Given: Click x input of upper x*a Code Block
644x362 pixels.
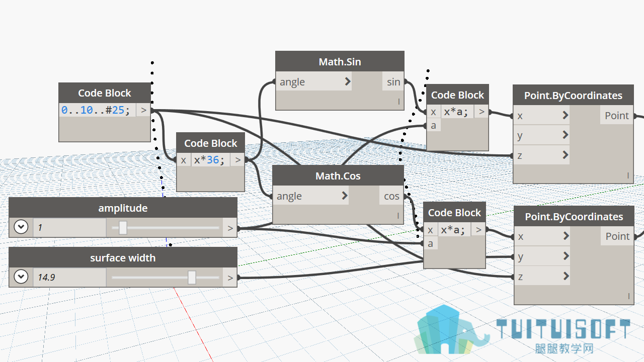Looking at the screenshot, I should (x=433, y=112).
